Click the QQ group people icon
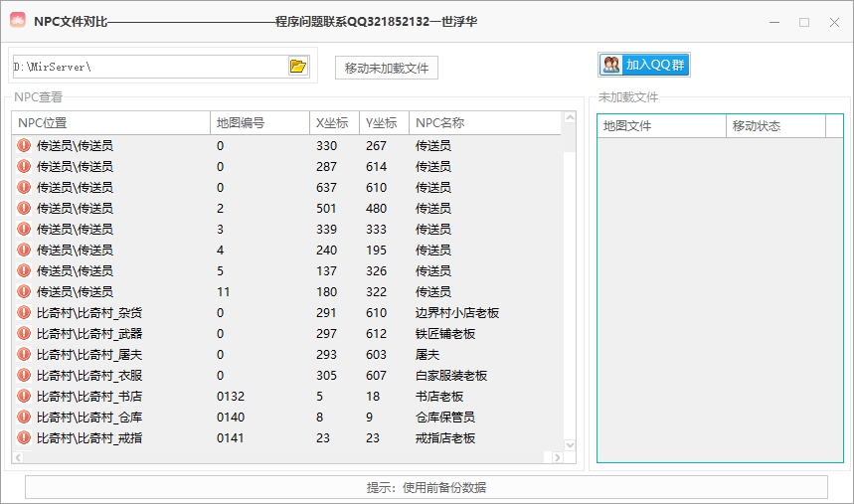This screenshot has width=854, height=504. tap(611, 65)
